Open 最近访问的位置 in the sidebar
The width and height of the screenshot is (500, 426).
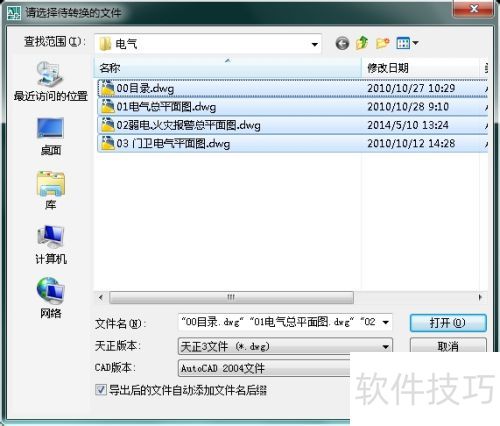tap(50, 81)
